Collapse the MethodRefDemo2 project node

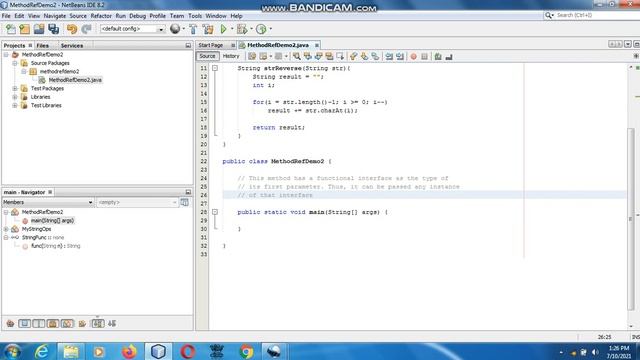point(6,55)
